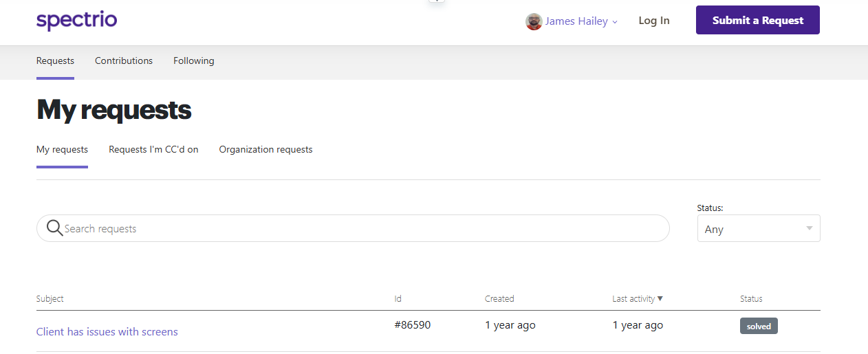Sort by Last activity column header
868x354 pixels.
click(633, 298)
